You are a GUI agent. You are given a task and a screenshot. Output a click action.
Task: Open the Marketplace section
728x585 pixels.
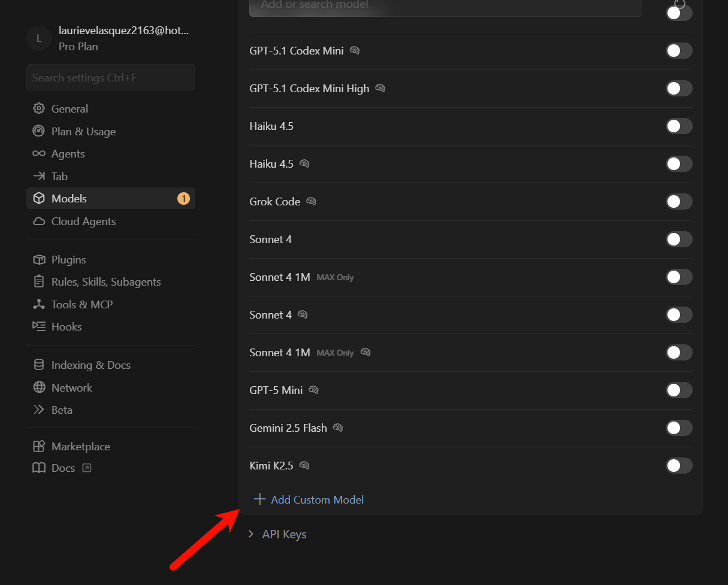[111, 446]
